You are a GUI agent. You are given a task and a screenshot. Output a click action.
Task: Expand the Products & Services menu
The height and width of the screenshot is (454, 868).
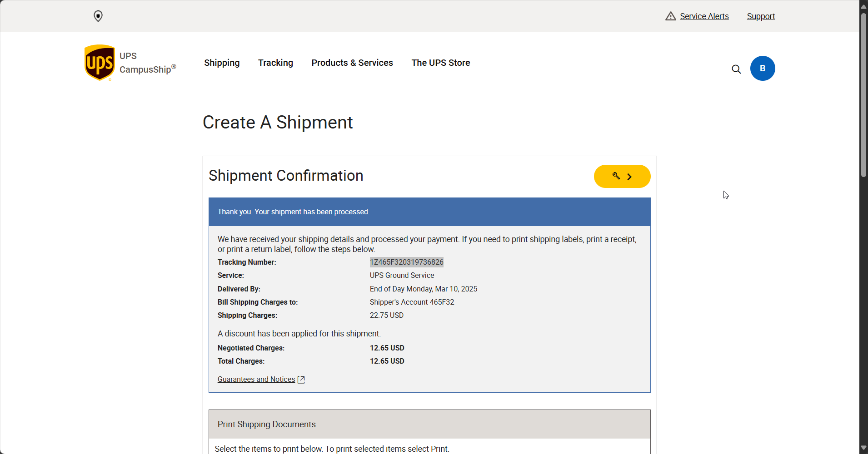[x=352, y=63]
